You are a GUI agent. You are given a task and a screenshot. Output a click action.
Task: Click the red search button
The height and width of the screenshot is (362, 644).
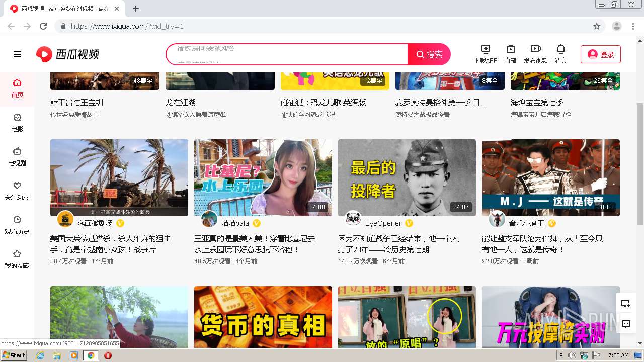point(429,54)
